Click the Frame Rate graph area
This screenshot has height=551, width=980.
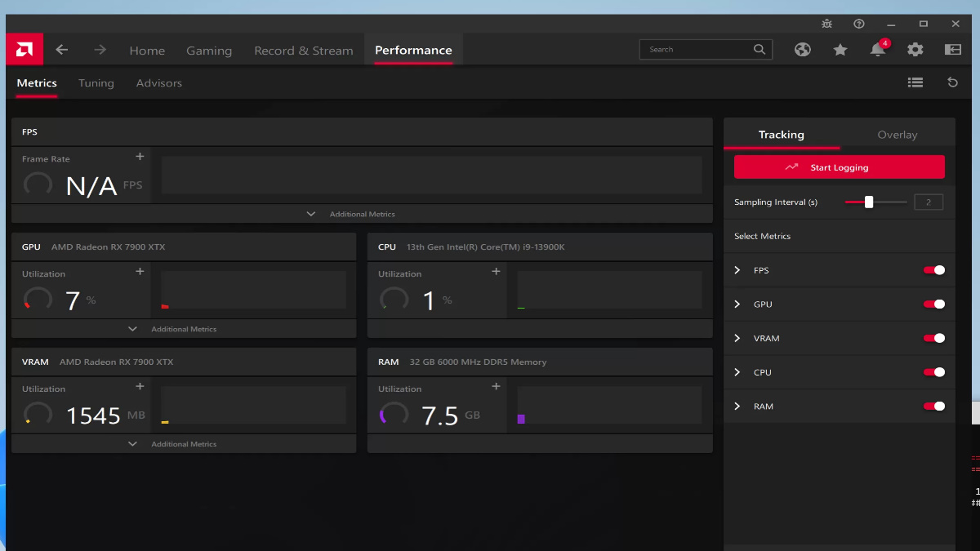[x=432, y=175]
